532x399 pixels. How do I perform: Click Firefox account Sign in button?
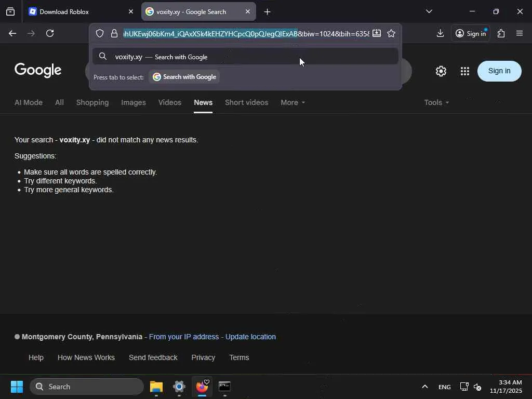pyautogui.click(x=471, y=33)
